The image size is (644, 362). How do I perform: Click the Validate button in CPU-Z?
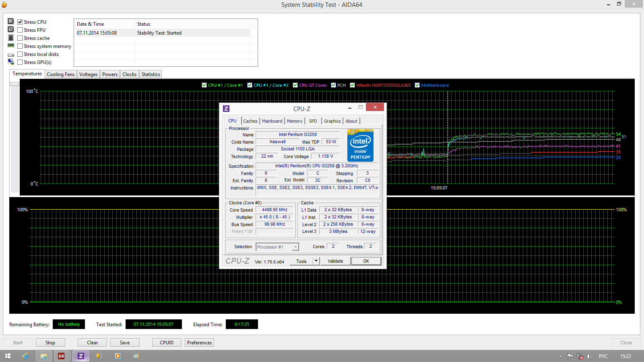(x=335, y=261)
